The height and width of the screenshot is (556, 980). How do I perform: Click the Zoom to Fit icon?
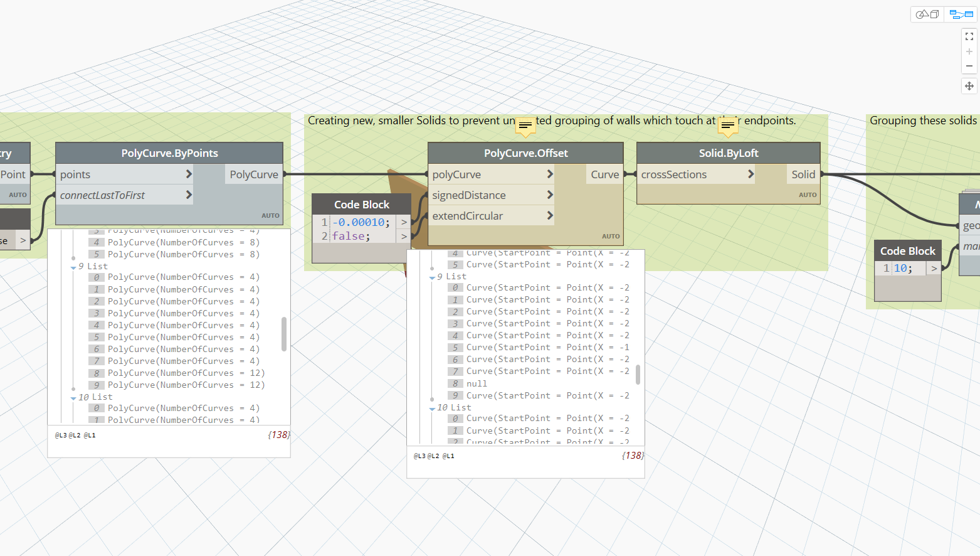coord(969,36)
